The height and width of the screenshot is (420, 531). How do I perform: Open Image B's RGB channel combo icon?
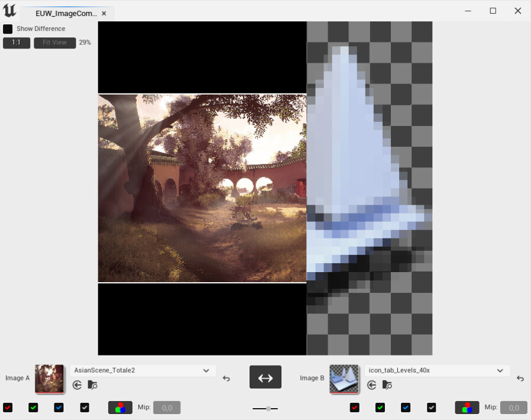467,407
